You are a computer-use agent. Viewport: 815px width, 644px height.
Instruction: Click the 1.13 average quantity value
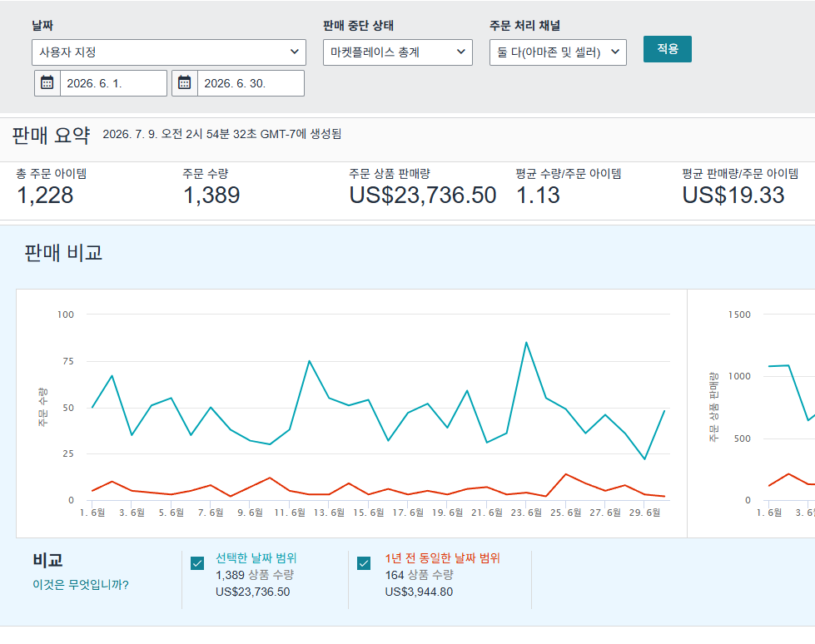point(538,196)
